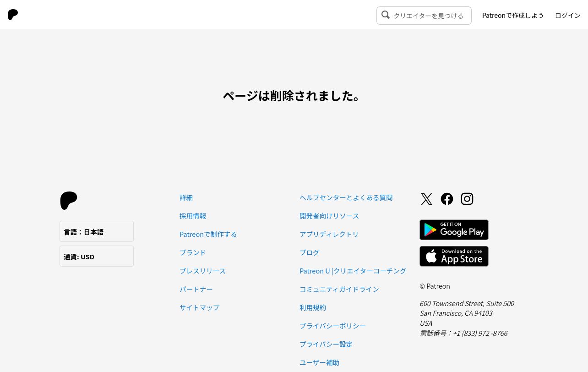
Task: Click the ログイン link
Action: click(x=568, y=15)
